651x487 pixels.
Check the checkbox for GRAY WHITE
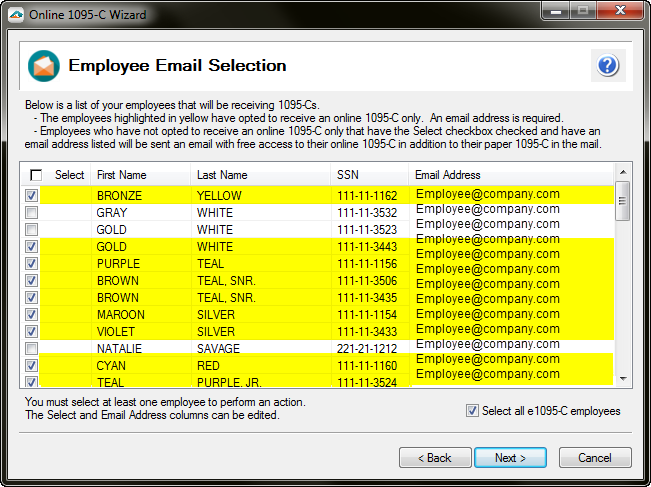[32, 213]
